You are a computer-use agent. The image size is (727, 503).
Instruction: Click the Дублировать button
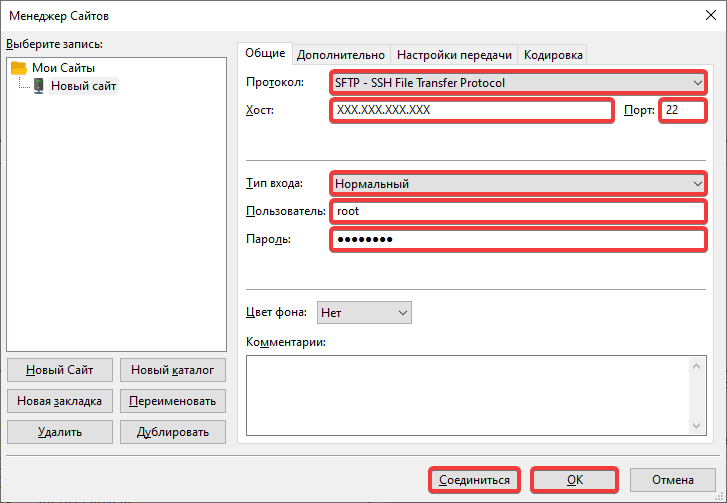click(x=173, y=432)
